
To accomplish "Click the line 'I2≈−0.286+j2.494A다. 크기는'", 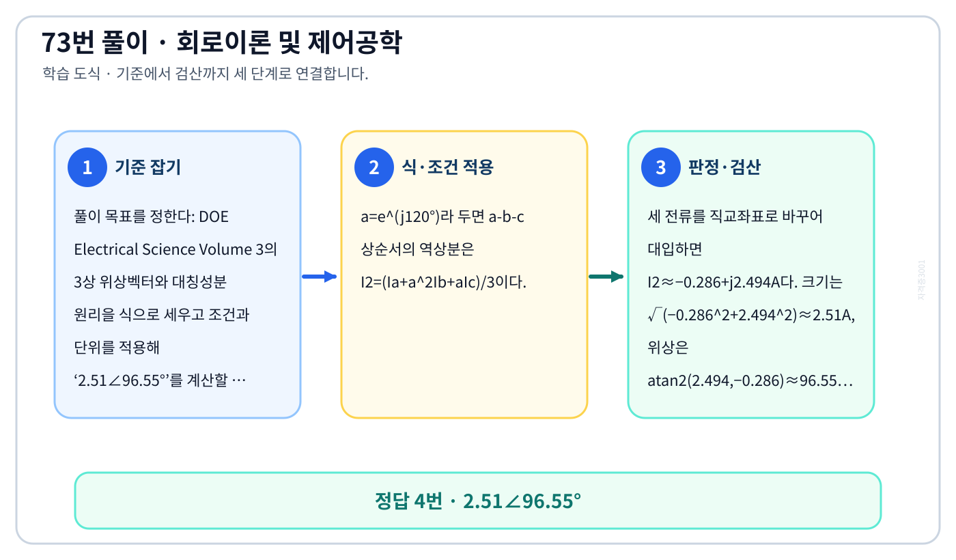I will coord(746,282).
